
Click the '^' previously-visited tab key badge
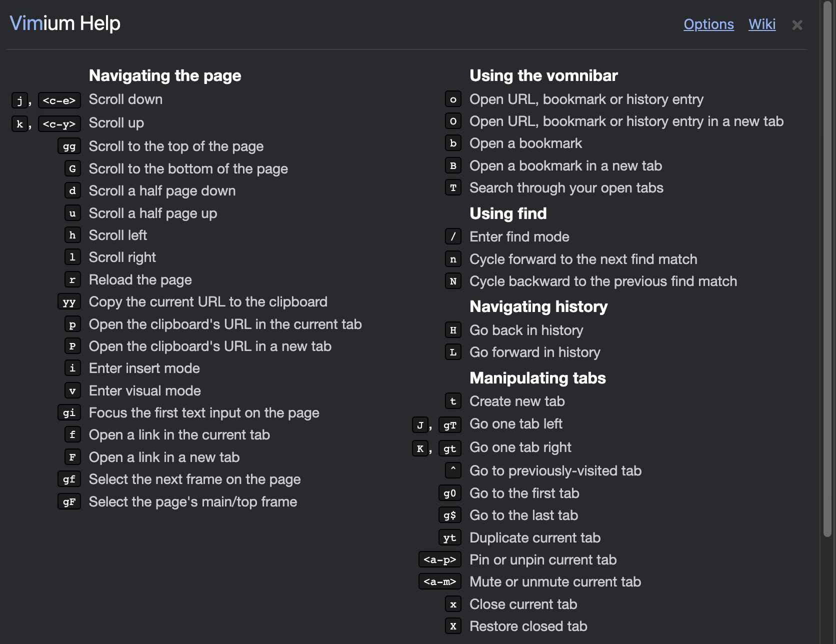[x=453, y=470]
